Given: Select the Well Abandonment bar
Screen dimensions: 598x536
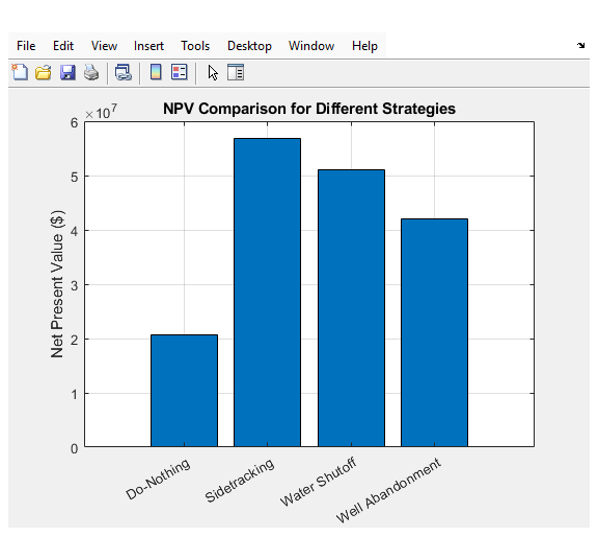Looking at the screenshot, I should click(x=434, y=332).
